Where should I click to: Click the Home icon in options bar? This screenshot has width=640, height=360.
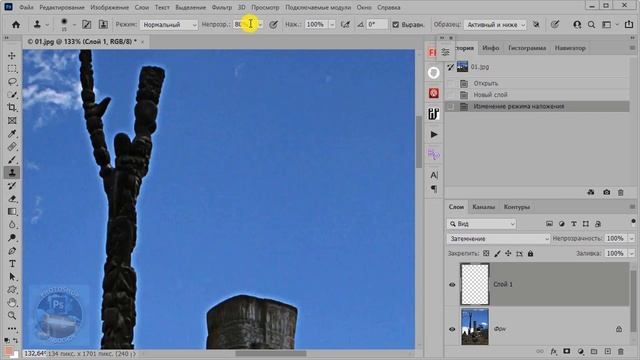pos(16,24)
